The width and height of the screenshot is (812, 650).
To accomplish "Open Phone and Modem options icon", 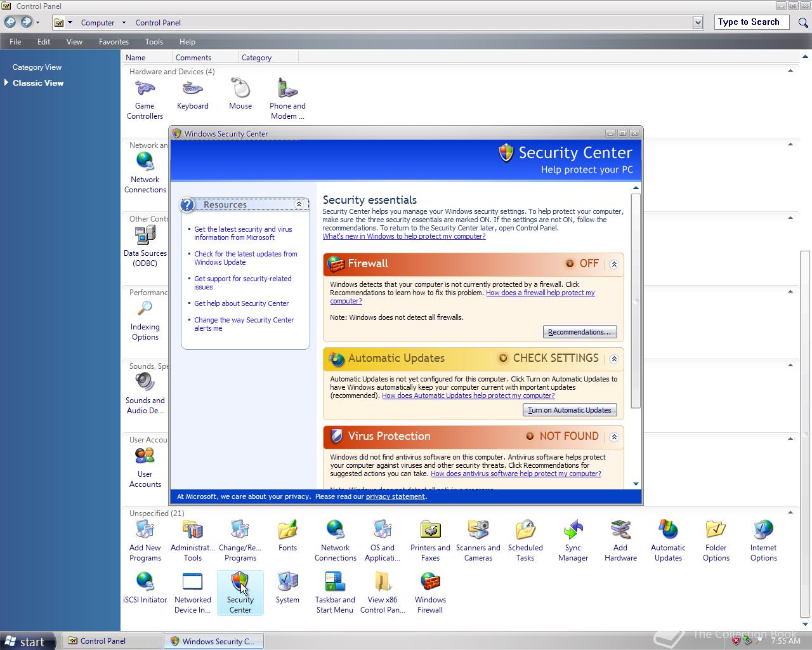I will [x=287, y=99].
